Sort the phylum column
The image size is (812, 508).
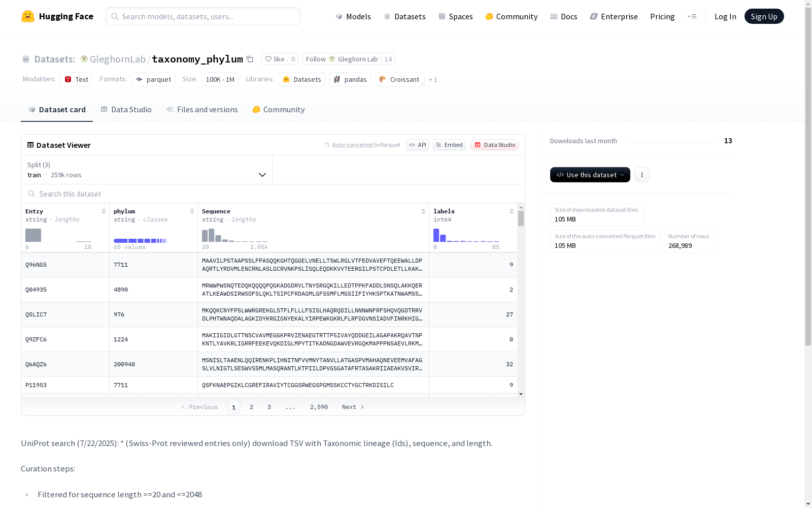click(x=192, y=211)
